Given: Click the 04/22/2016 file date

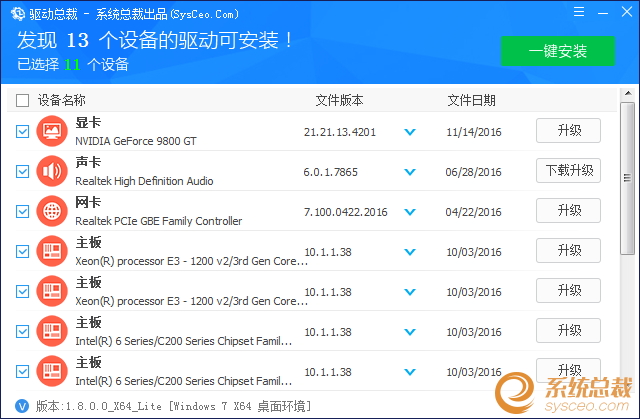Looking at the screenshot, I should (473, 212).
